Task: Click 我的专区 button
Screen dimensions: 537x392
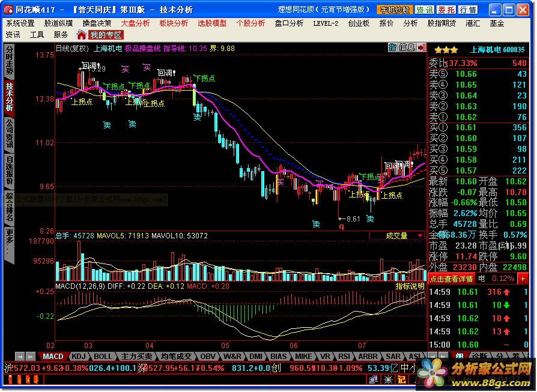Action: pyautogui.click(x=106, y=35)
